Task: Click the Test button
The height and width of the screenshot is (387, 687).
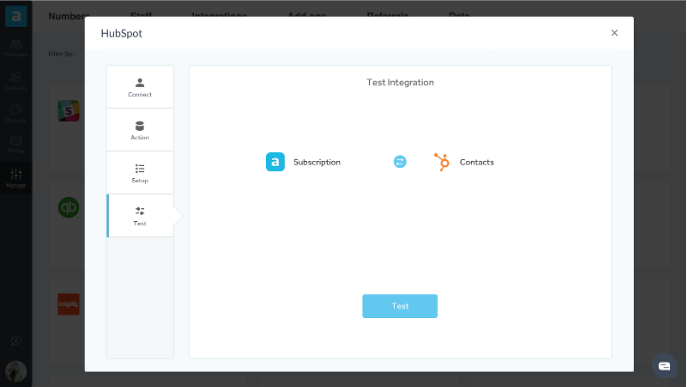Action: click(x=400, y=306)
